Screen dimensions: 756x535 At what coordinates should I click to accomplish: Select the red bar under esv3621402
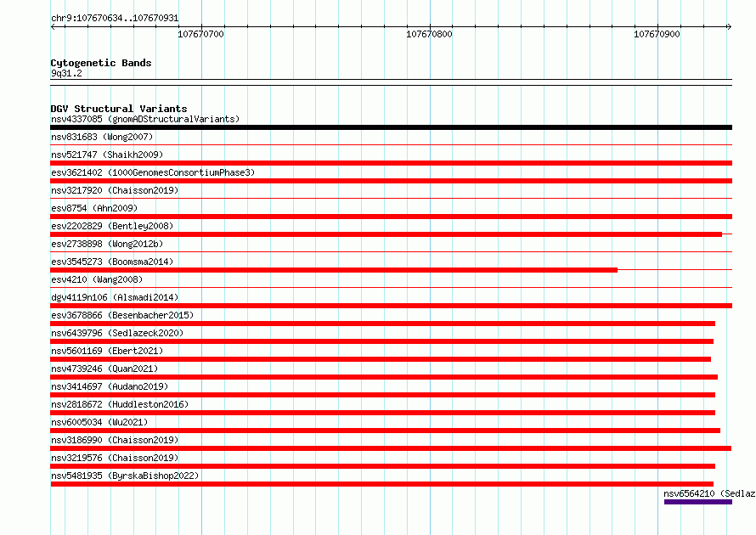[391, 181]
